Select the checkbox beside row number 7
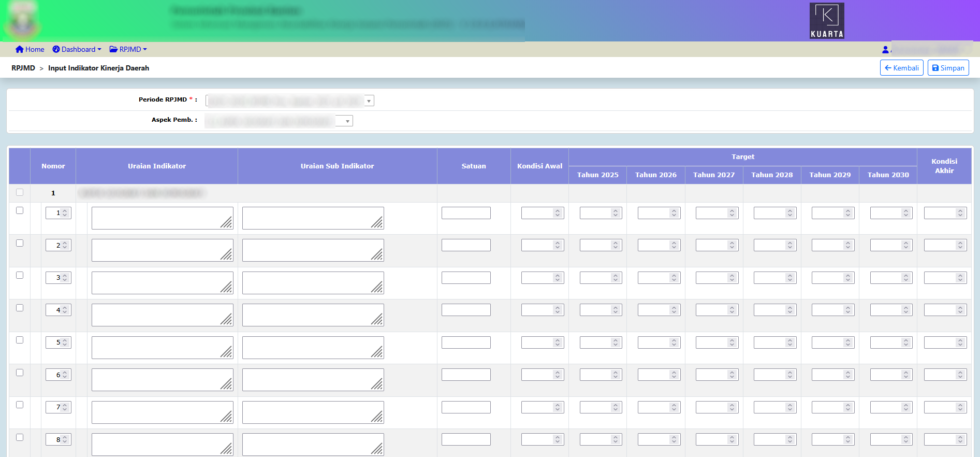This screenshot has height=457, width=980. [x=20, y=405]
